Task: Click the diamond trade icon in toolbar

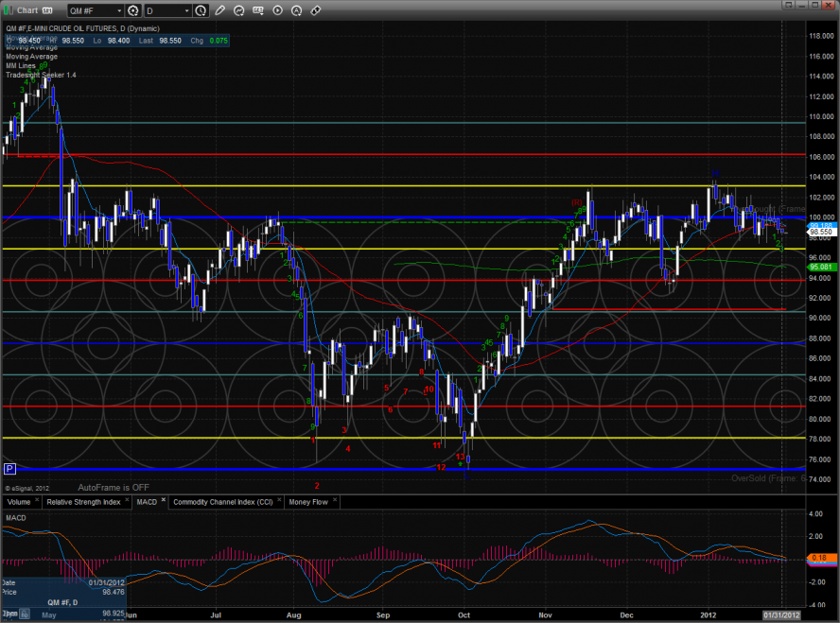Action: click(316, 10)
